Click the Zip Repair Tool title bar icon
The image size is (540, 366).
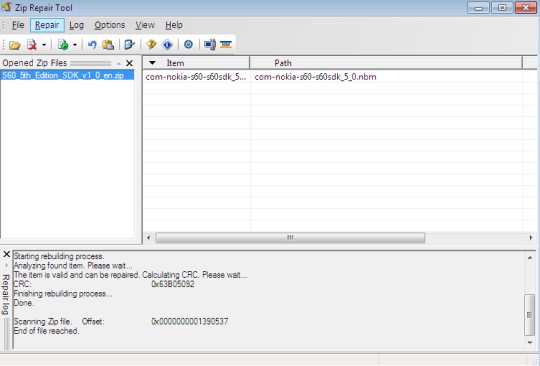tap(6, 7)
